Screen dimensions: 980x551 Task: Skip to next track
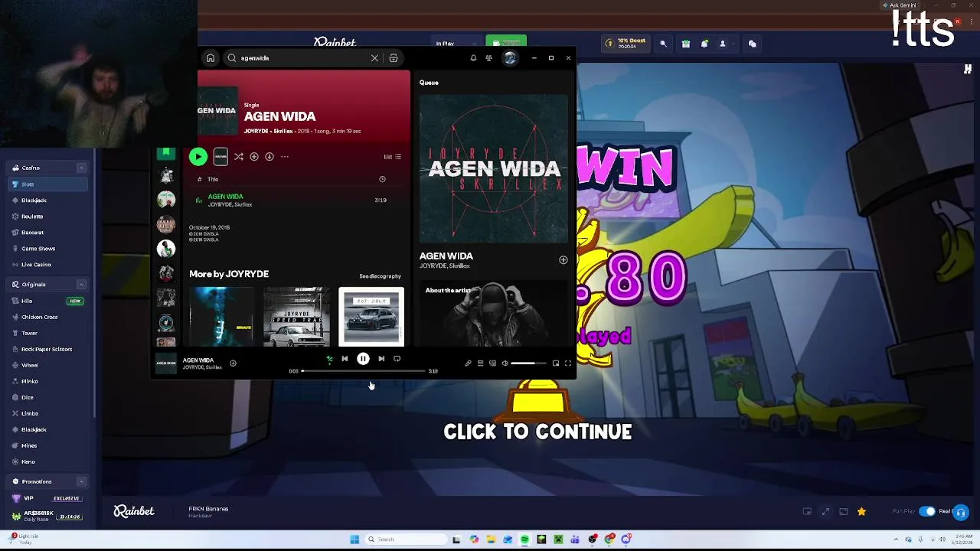pyautogui.click(x=381, y=359)
